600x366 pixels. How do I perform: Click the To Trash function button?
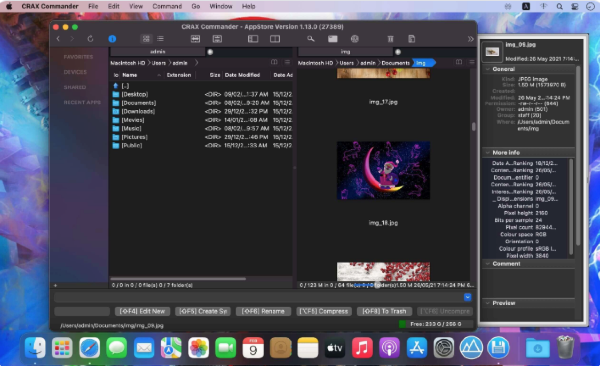tap(384, 311)
